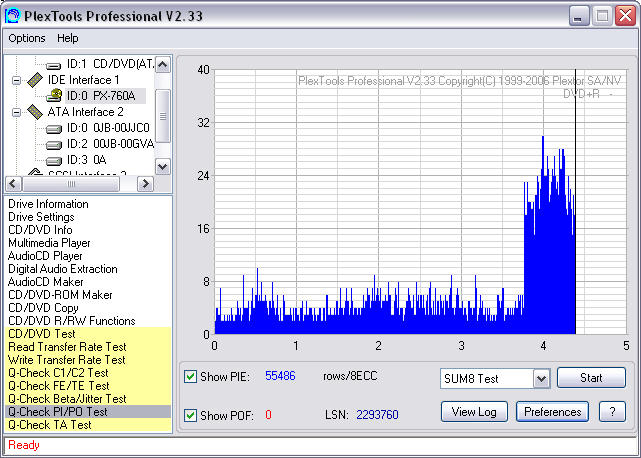Select ID:3 0A disk entry

86,160
